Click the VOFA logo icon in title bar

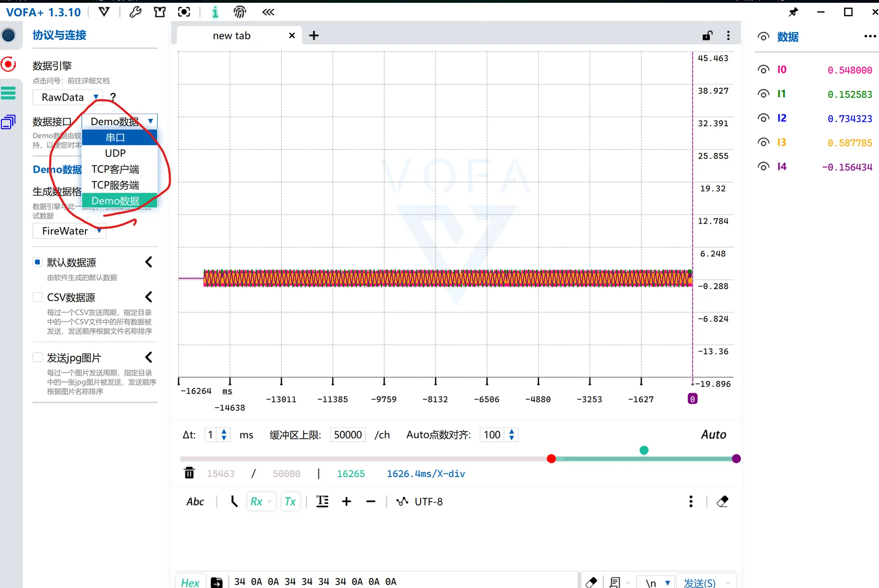pos(104,12)
